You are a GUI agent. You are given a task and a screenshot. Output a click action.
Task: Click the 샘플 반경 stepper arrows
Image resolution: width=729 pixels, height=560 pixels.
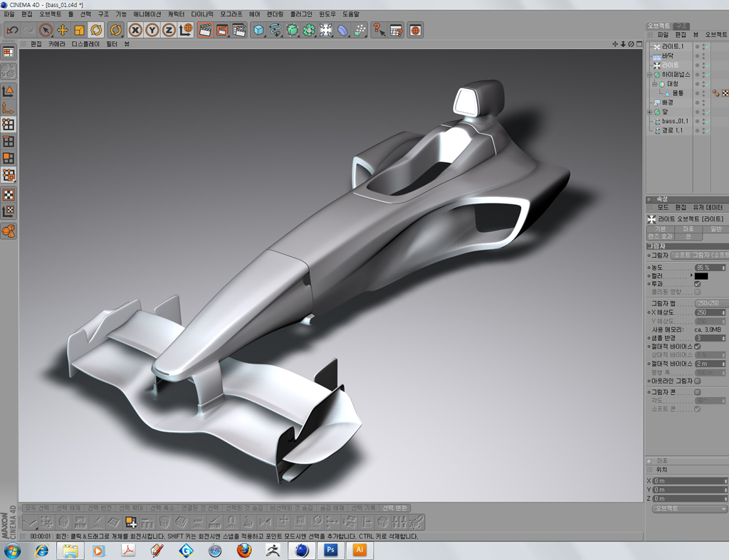(x=723, y=338)
